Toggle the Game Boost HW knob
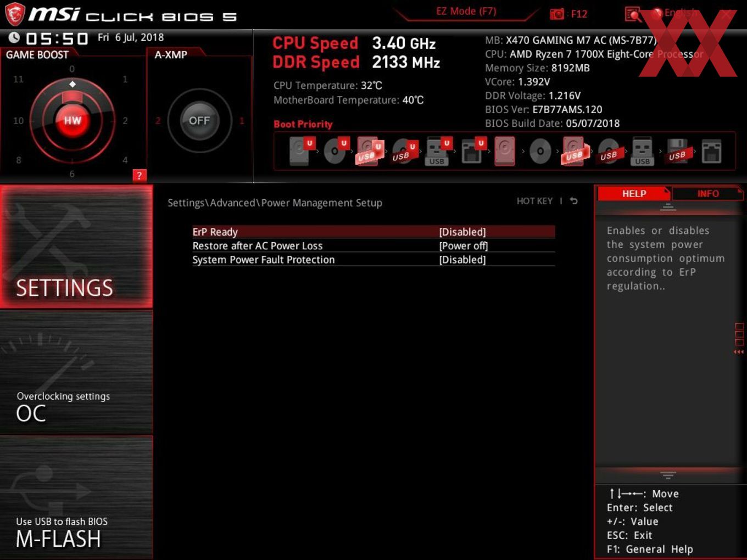 click(73, 120)
